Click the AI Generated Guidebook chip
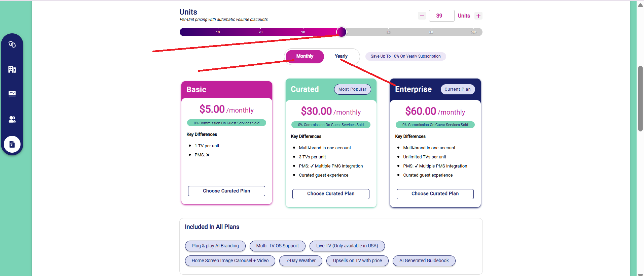644x276 pixels. tap(424, 261)
